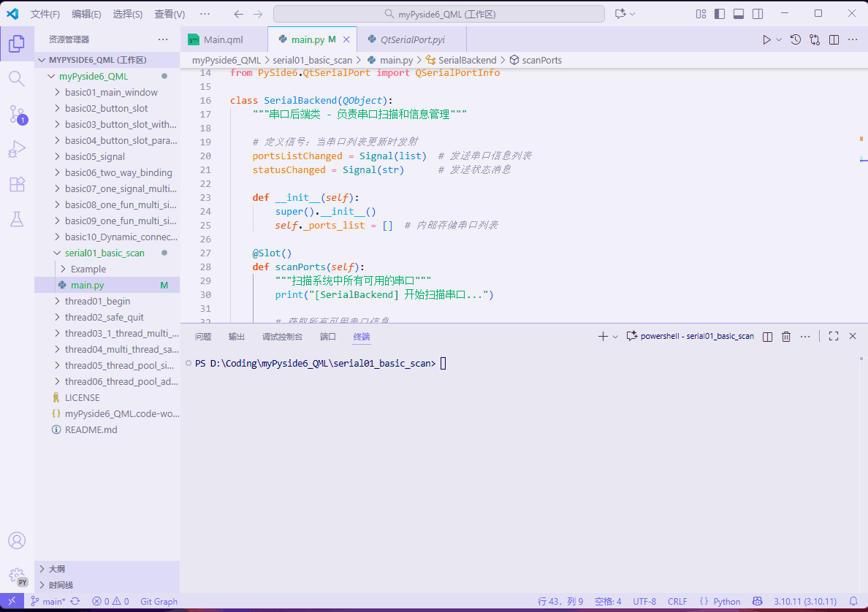Screen dimensions: 868x612
Task: Switch to 调试控制台 panel tab
Action: pos(282,337)
